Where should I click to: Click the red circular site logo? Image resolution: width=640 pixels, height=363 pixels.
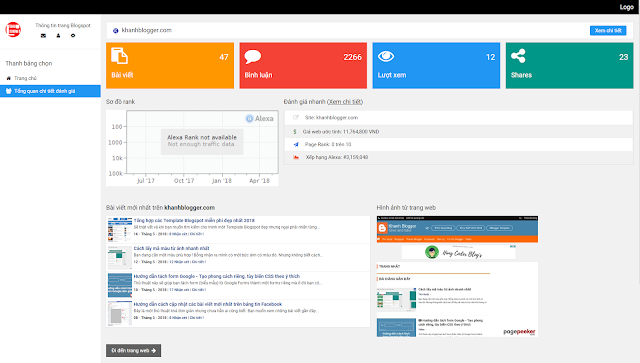[13, 29]
